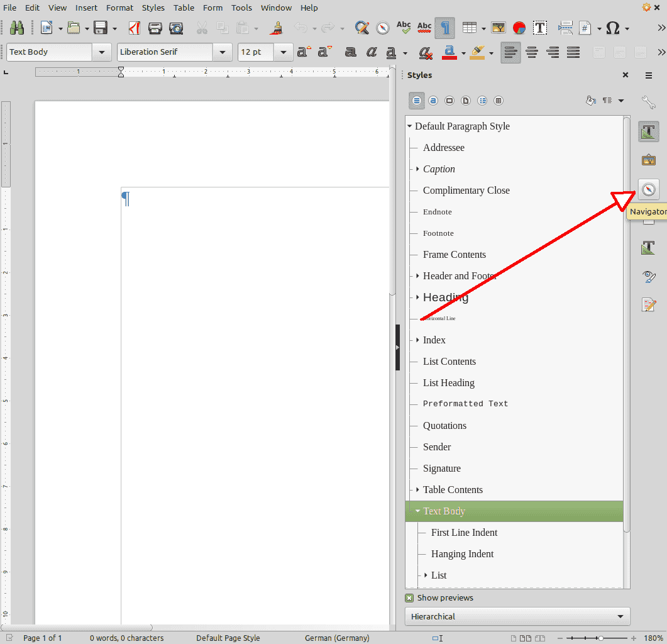Toggle bold formatting
Screen dimensions: 667x644
tap(351, 52)
